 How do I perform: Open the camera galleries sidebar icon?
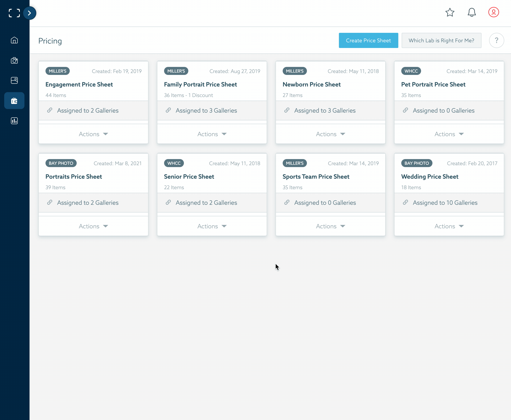[14, 60]
